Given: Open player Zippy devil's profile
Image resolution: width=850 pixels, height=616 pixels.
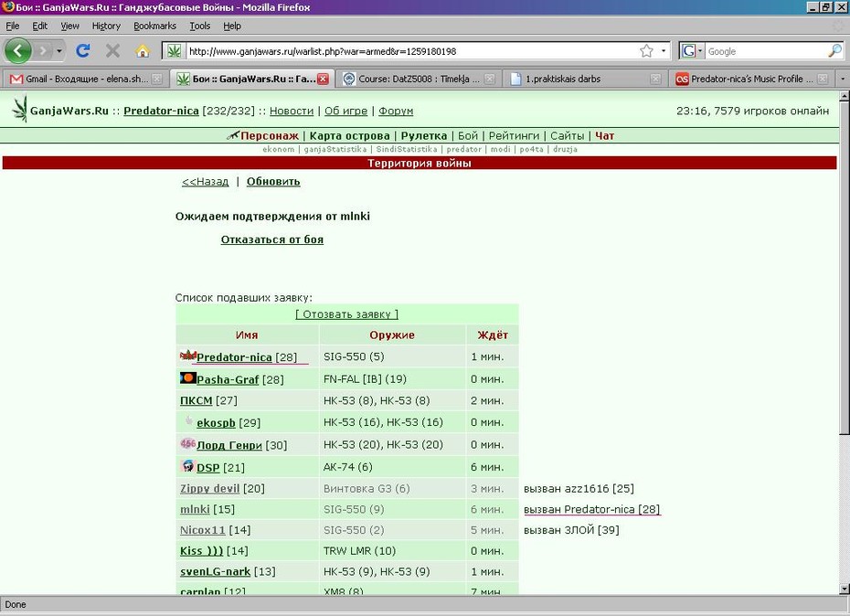Looking at the screenshot, I should [210, 489].
